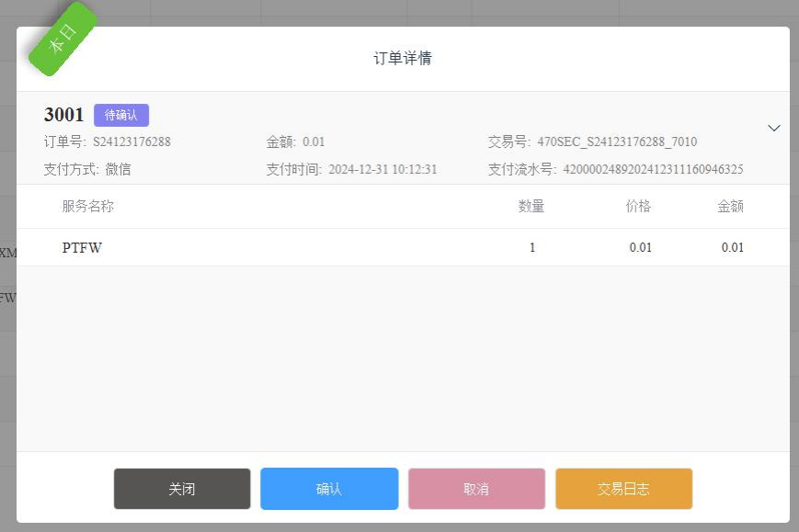This screenshot has height=532, width=799.
Task: Click the 关闭 button
Action: coord(182,489)
